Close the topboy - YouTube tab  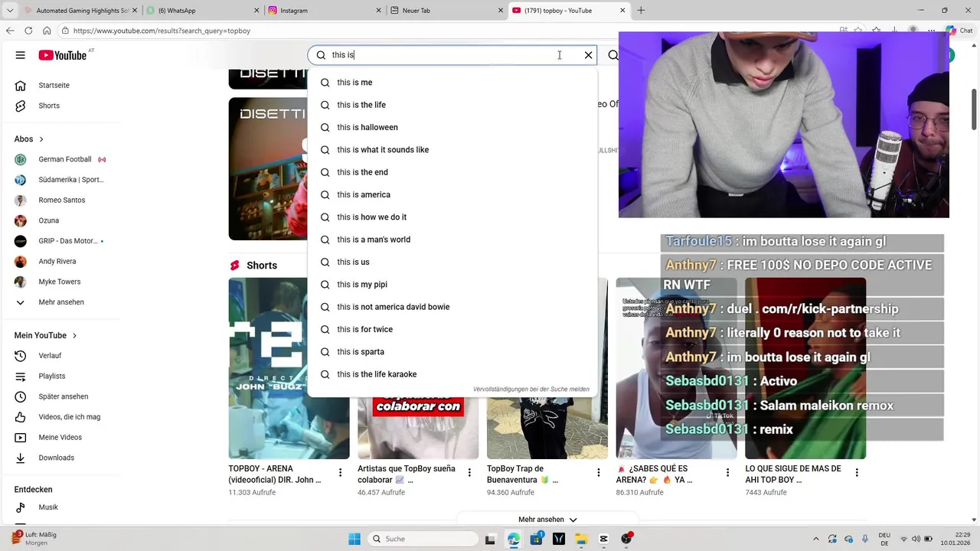(622, 11)
